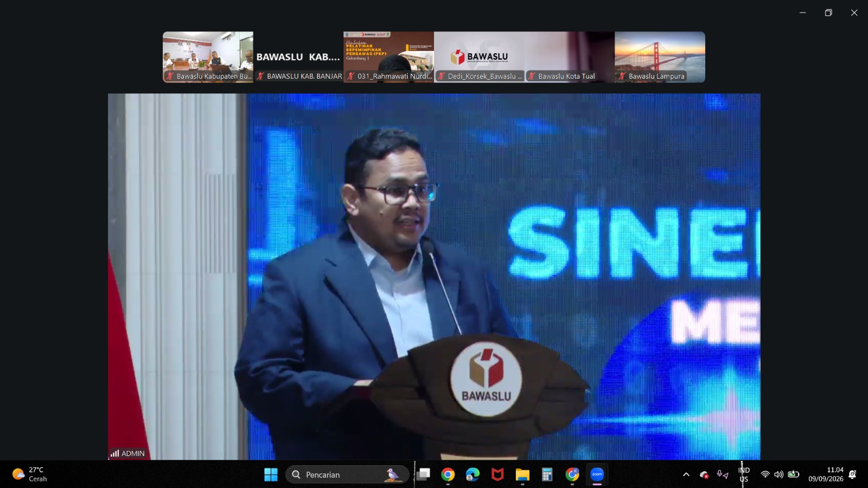This screenshot has height=488, width=868.
Task: Select the Bawaslu Kota Tual participant tile
Action: 570,57
